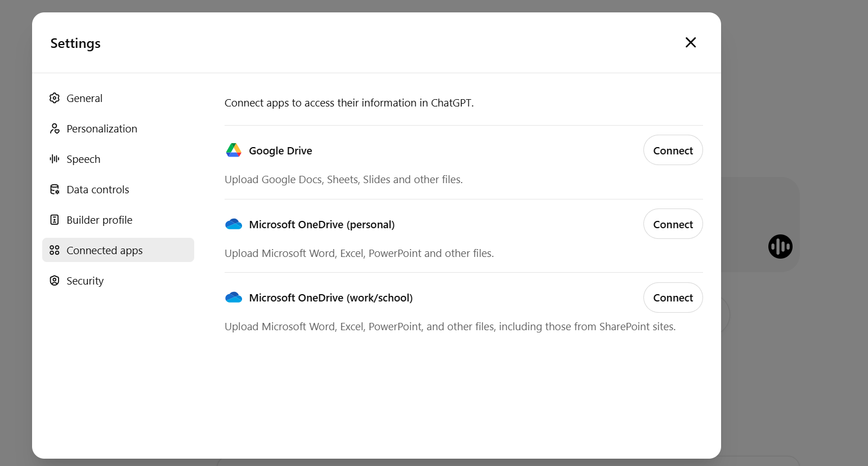Click the description mentioning SharePoint sites
The width and height of the screenshot is (868, 466).
pyautogui.click(x=450, y=326)
